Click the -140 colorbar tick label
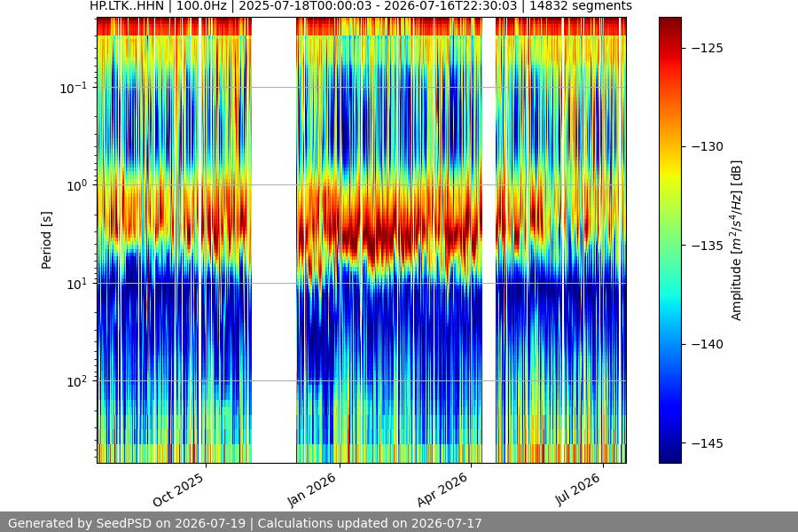798x532 pixels. tap(707, 344)
